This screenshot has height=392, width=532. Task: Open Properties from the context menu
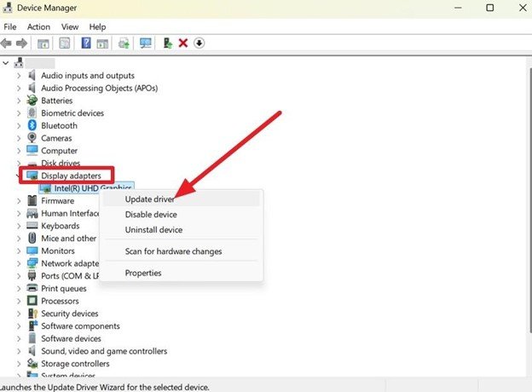pos(182,273)
